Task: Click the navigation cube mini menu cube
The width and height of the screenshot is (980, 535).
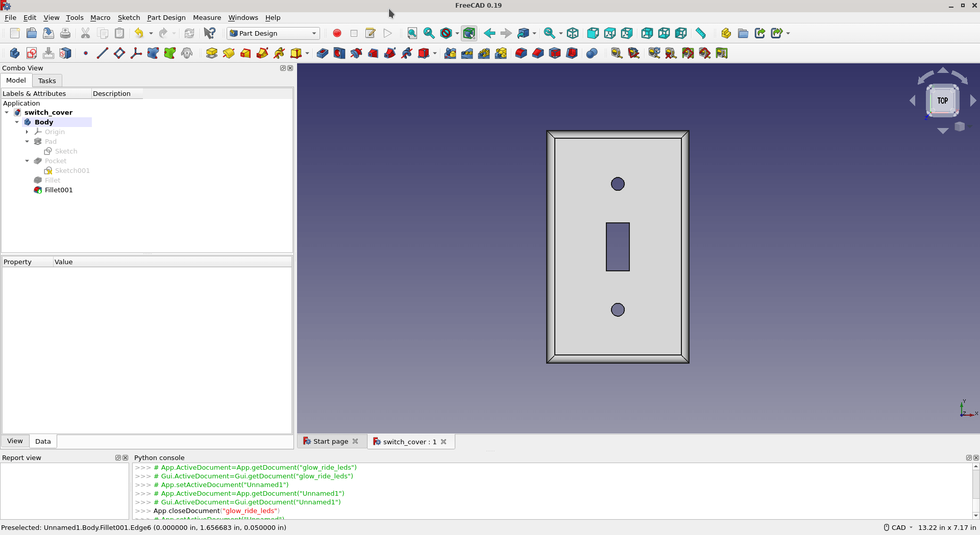Action: coord(960,126)
